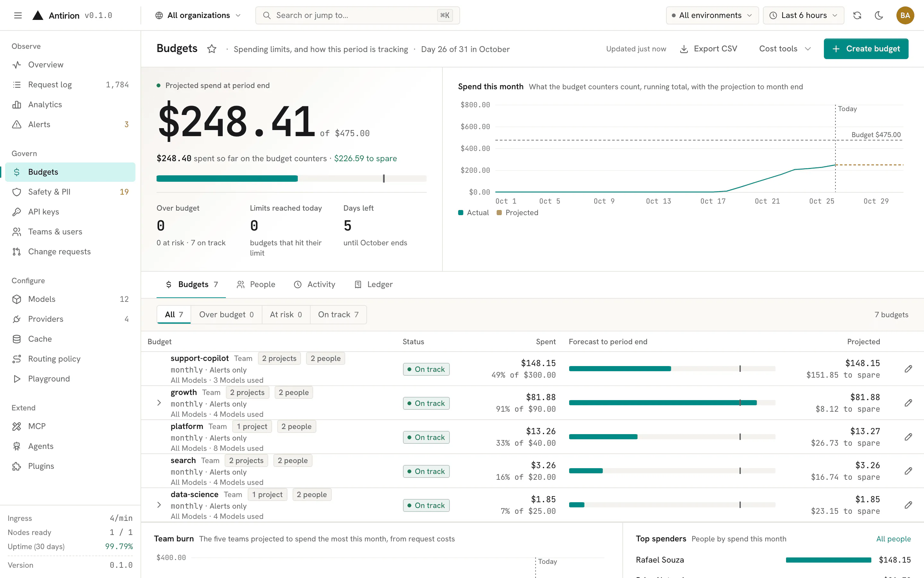Click the Search or jump to field
The image size is (924, 578).
coord(357,15)
